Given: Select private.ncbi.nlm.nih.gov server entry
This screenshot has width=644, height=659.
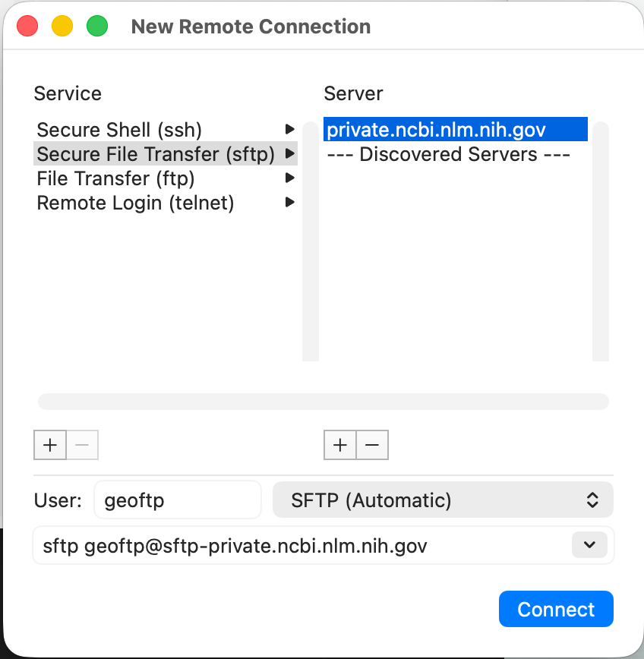Looking at the screenshot, I should tap(436, 130).
